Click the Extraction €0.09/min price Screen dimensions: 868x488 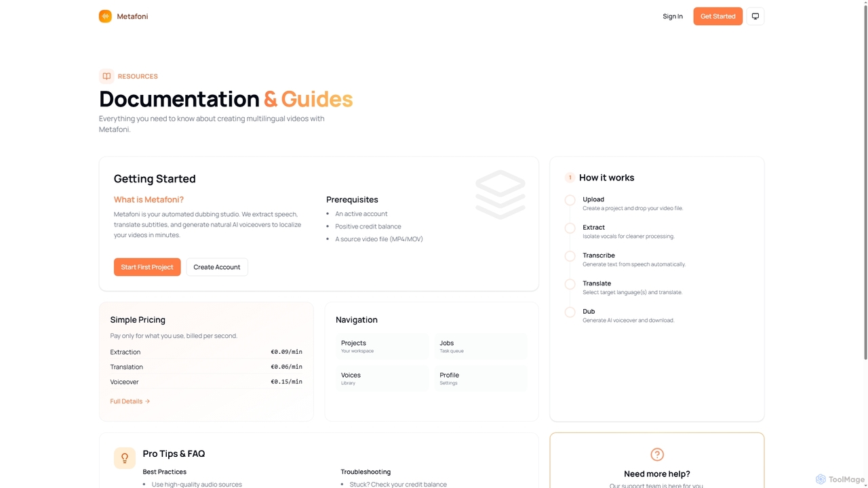point(286,352)
